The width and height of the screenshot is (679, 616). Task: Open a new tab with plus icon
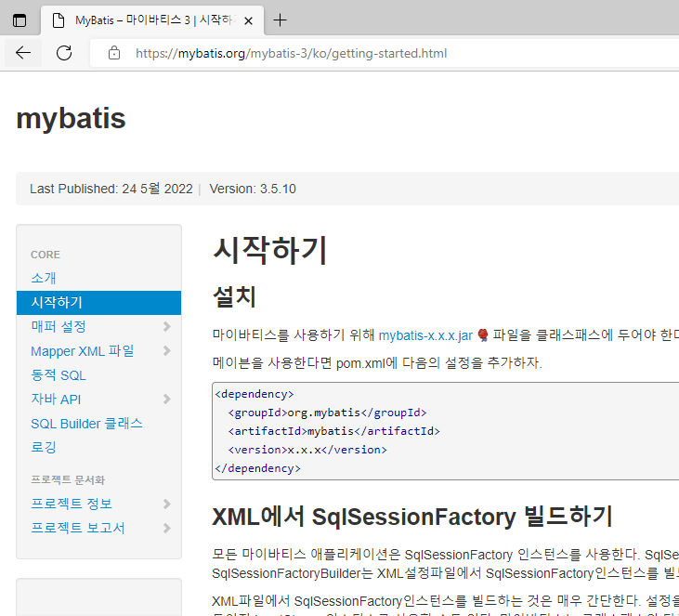280,20
